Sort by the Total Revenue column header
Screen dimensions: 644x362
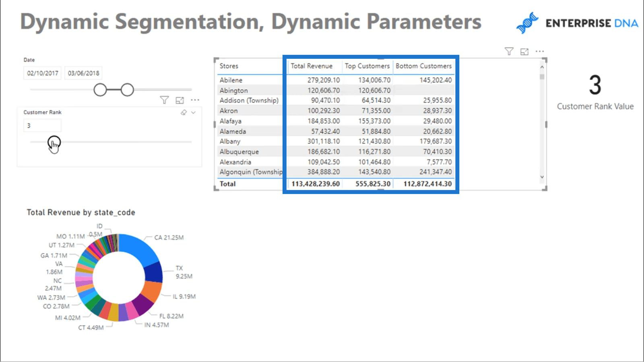click(x=312, y=66)
